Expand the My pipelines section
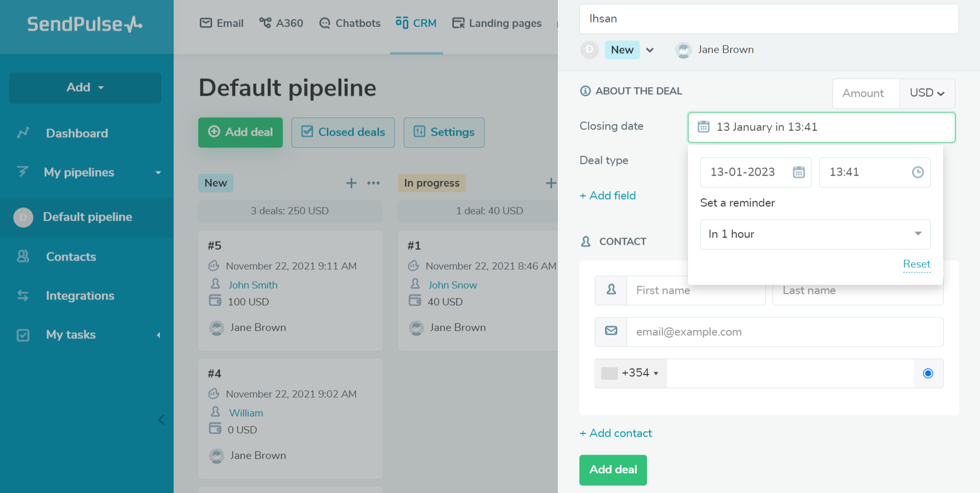Viewport: 980px width, 493px height. coord(158,173)
